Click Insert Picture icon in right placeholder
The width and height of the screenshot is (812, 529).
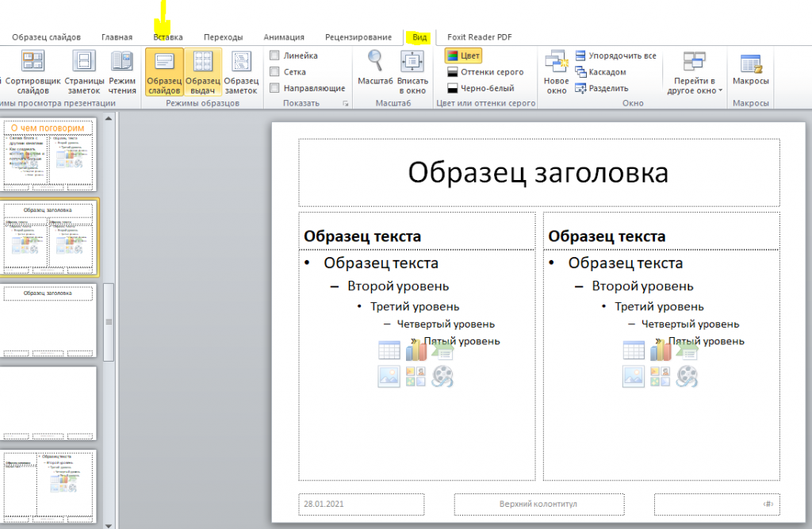point(634,377)
